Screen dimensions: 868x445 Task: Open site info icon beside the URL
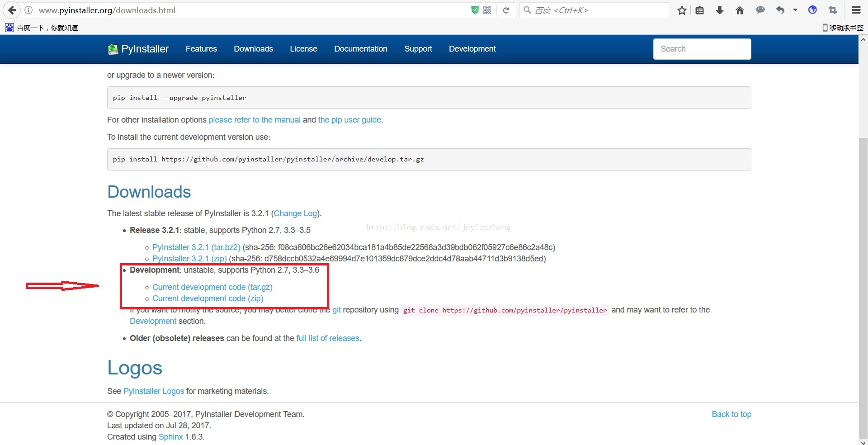28,10
